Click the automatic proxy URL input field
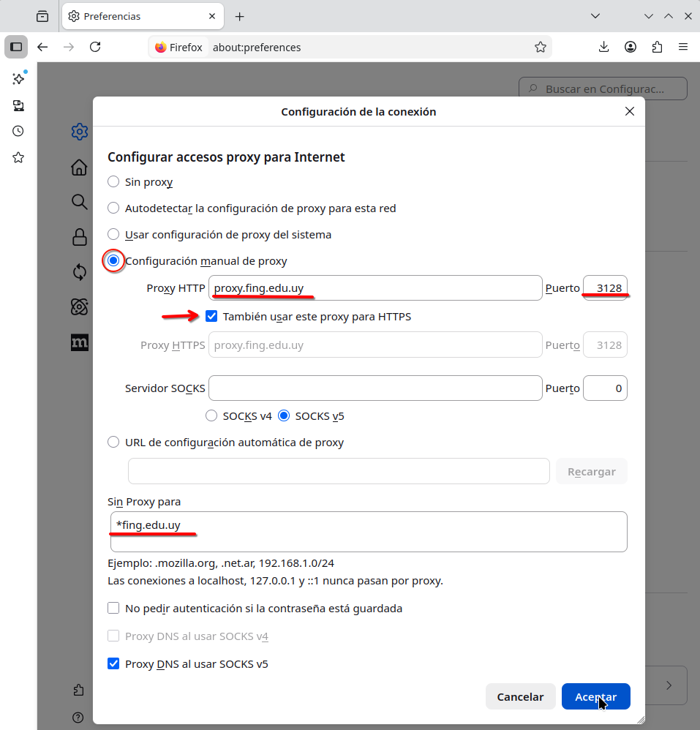 tap(339, 471)
